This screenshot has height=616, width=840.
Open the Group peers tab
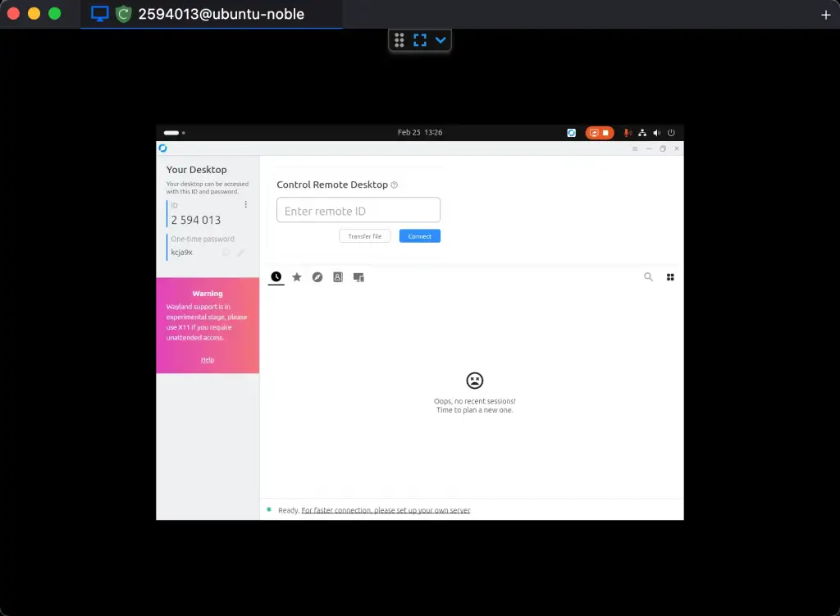358,276
